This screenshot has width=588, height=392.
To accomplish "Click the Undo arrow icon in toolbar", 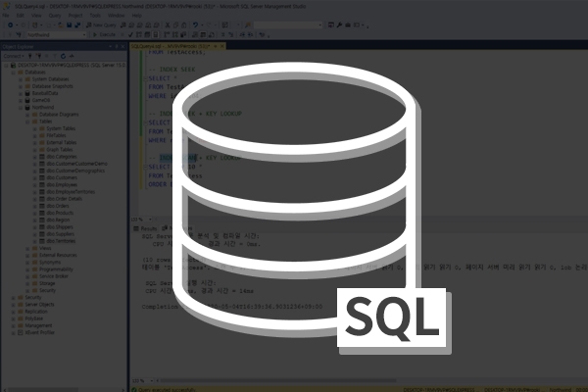I will click(195, 25).
